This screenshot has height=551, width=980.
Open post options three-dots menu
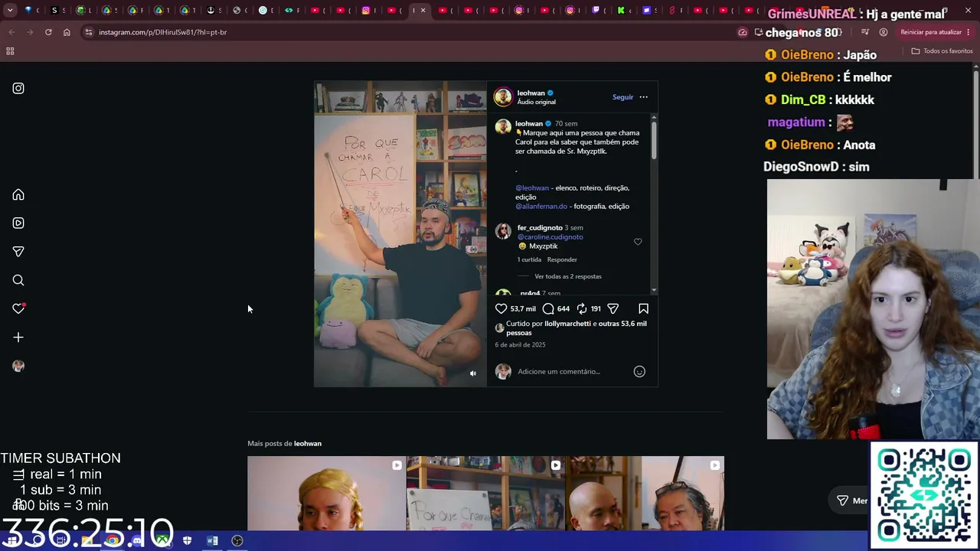643,97
